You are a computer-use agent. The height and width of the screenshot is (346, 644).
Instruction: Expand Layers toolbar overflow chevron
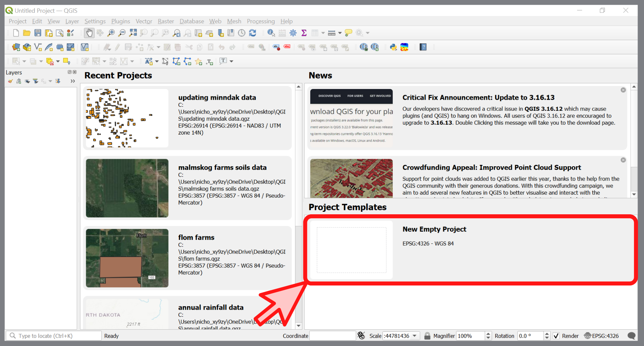click(x=73, y=81)
